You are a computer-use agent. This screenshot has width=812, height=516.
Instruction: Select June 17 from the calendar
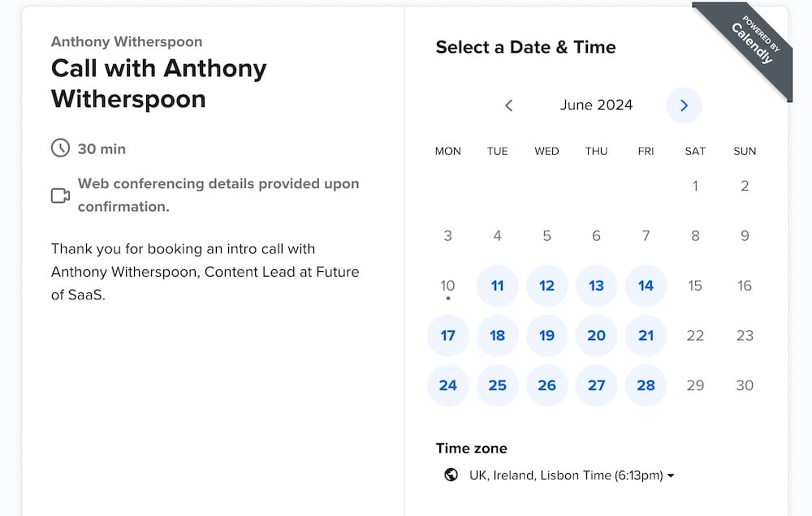[447, 335]
